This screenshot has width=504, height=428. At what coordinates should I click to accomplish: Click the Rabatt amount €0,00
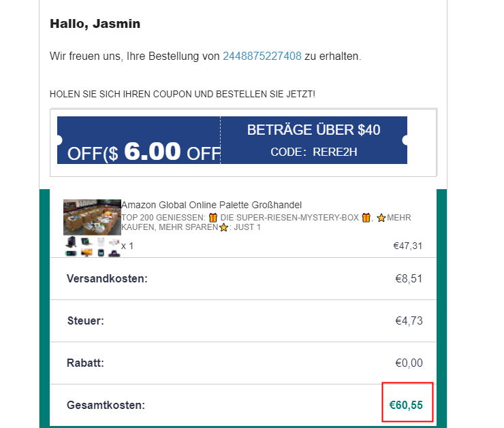coord(409,363)
